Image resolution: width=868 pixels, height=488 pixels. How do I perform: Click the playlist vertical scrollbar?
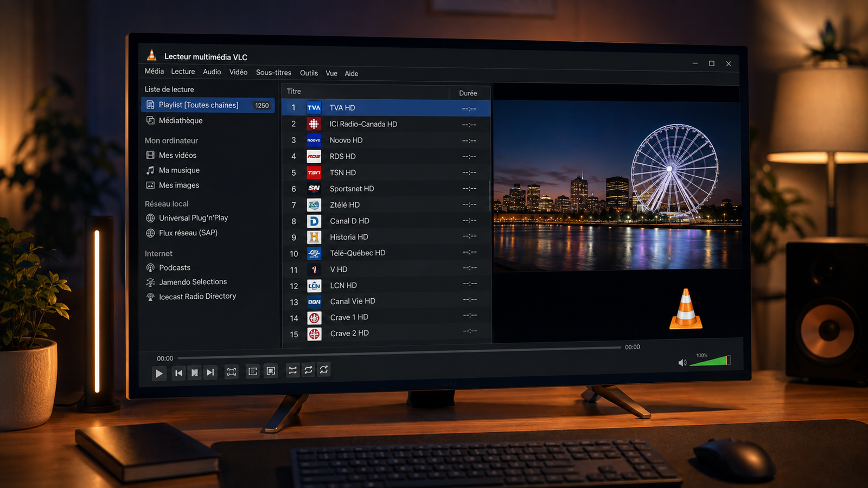(490, 196)
